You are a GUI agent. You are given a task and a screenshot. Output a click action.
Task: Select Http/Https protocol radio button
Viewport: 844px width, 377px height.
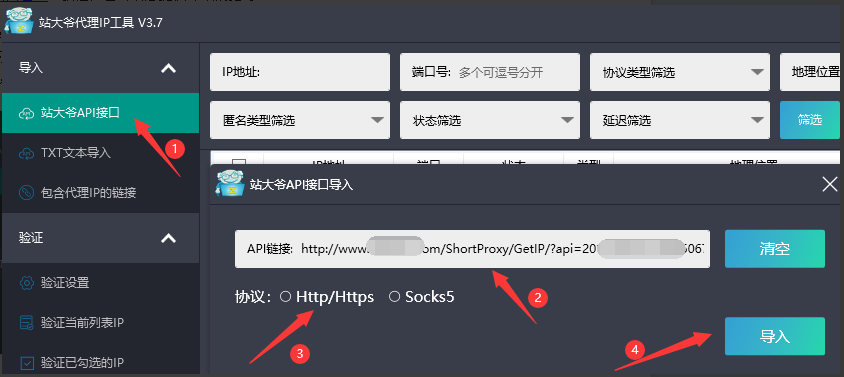286,297
